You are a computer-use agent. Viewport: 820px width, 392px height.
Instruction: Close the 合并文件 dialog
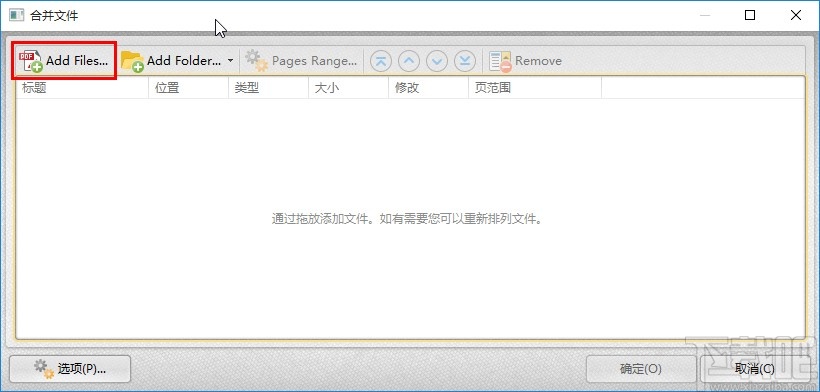[796, 15]
